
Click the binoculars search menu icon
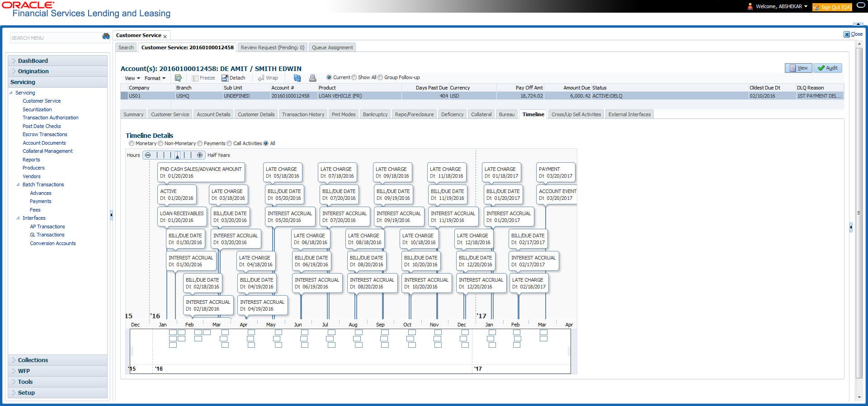coord(106,37)
